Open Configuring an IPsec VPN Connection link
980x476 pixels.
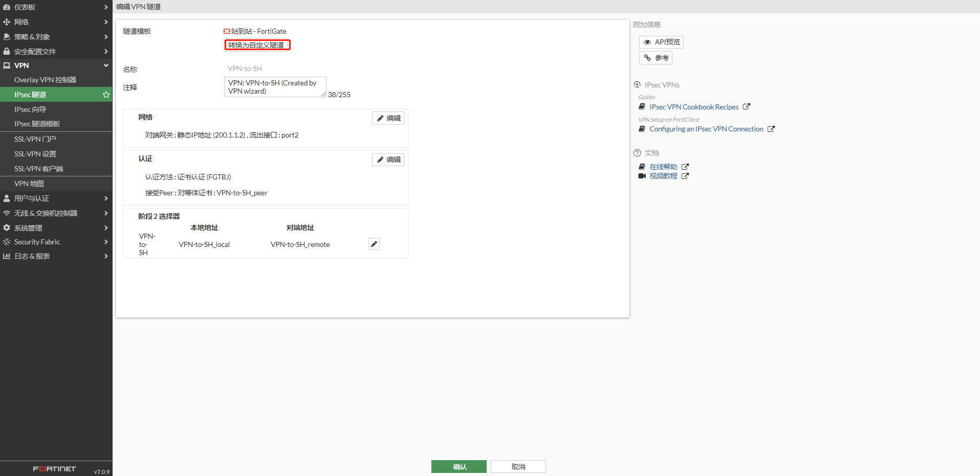coord(706,129)
